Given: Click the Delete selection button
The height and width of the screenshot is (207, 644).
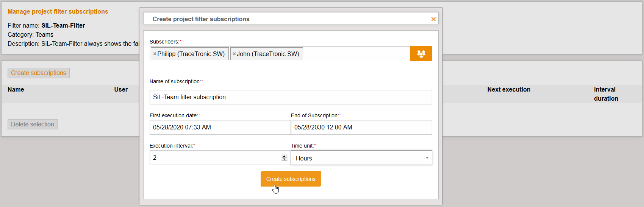Looking at the screenshot, I should (x=33, y=125).
